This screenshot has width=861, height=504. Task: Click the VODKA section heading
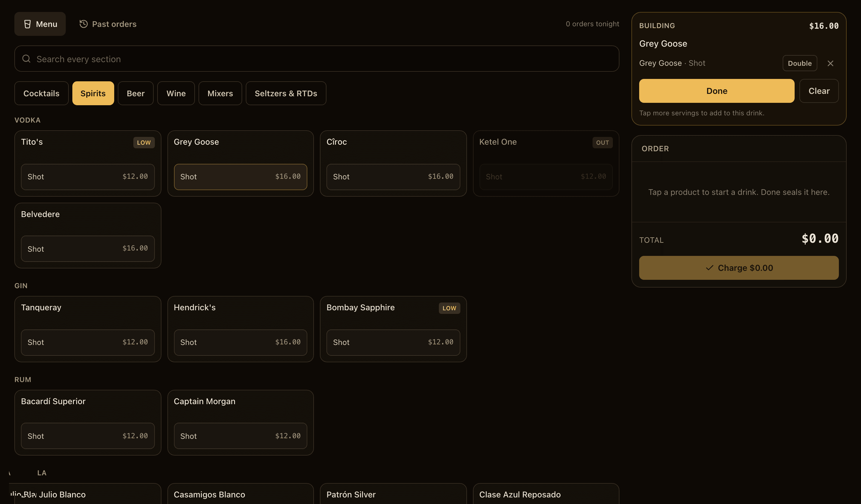click(27, 120)
